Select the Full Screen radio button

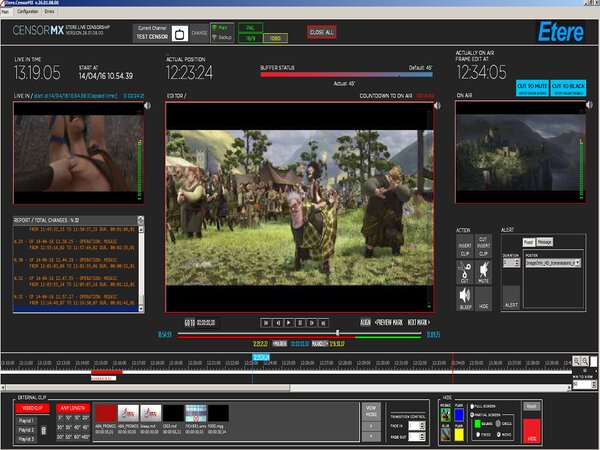coord(472,406)
